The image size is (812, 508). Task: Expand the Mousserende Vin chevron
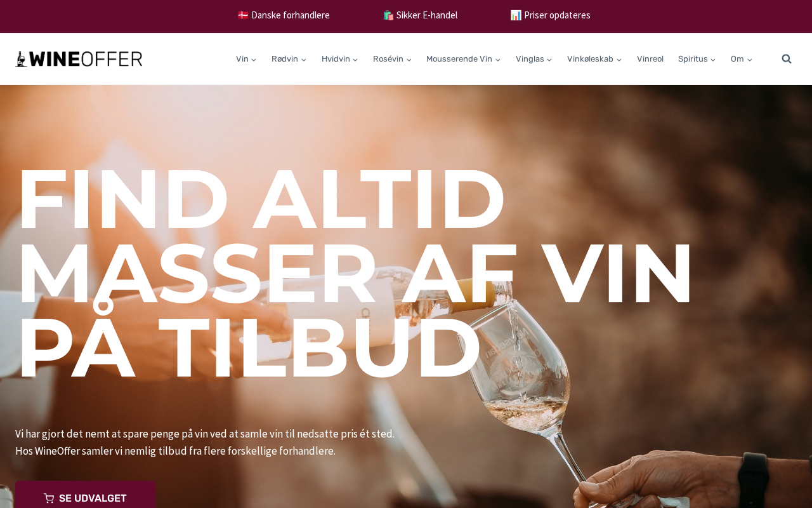click(497, 60)
